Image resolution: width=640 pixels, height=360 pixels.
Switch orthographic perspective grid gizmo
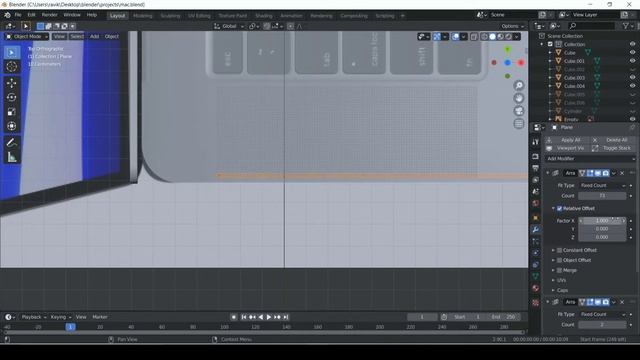519,124
